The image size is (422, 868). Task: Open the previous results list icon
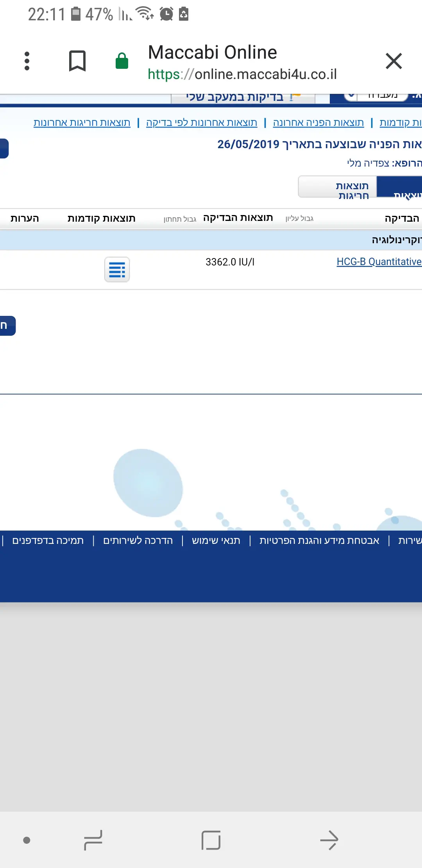[117, 269]
